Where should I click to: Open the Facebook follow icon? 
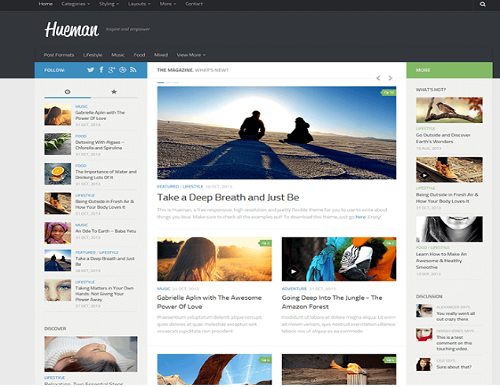pos(101,70)
